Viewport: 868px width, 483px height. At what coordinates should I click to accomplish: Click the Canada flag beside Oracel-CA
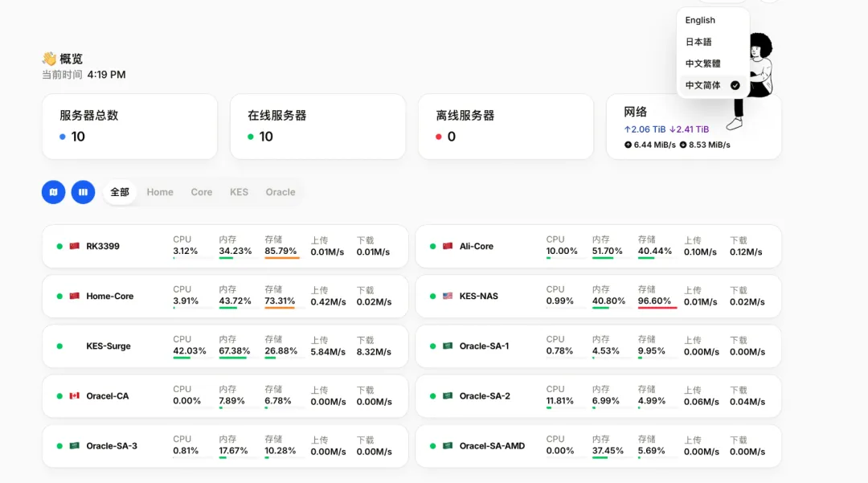pyautogui.click(x=75, y=396)
